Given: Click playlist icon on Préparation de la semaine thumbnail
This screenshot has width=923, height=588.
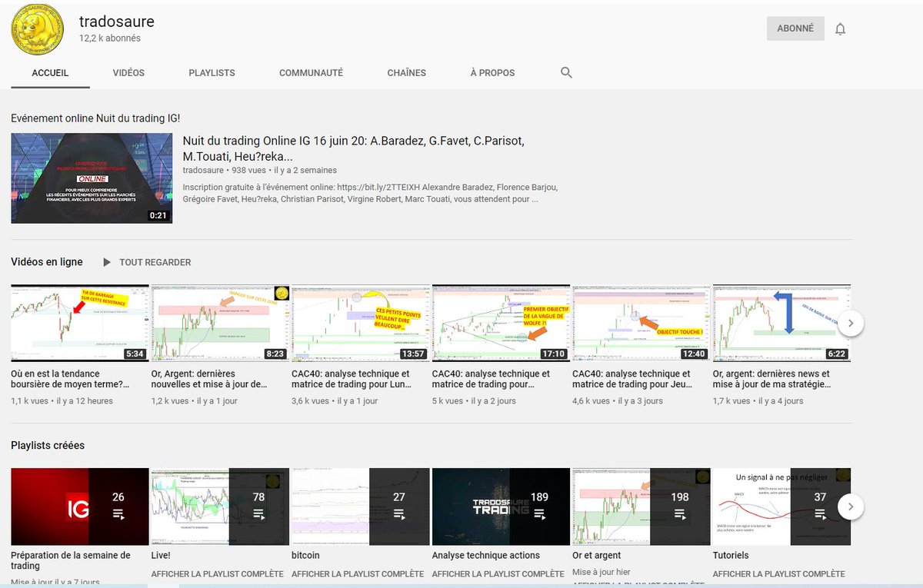Looking at the screenshot, I should (118, 514).
